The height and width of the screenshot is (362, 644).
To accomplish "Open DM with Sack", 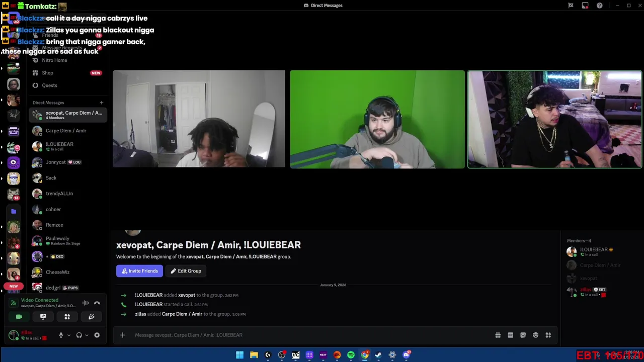I will (68, 178).
